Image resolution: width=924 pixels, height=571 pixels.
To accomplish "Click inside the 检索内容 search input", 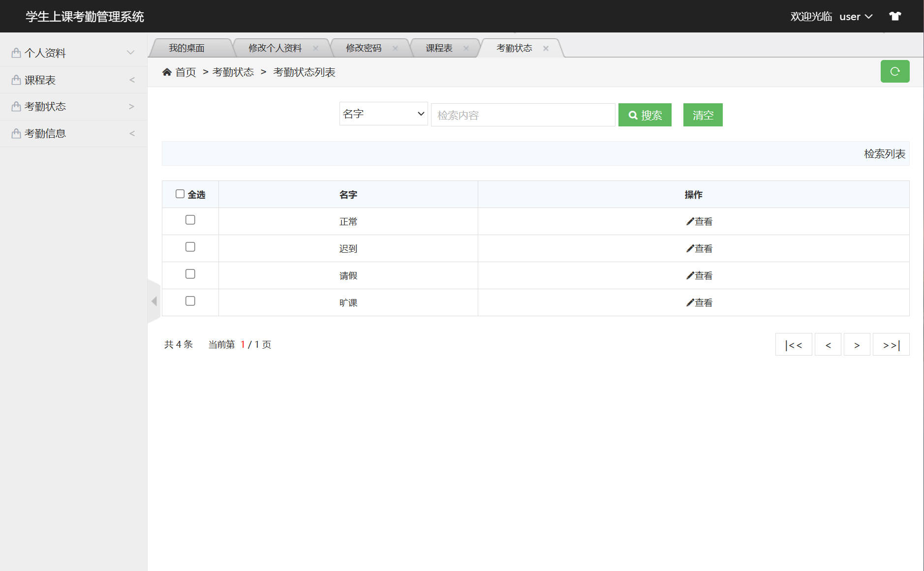I will tap(523, 115).
